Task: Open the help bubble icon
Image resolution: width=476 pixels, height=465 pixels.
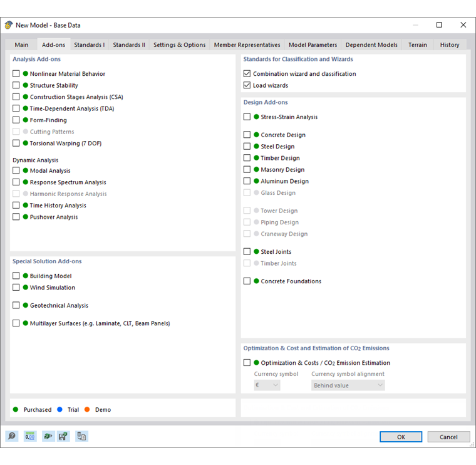Action: pyautogui.click(x=12, y=436)
